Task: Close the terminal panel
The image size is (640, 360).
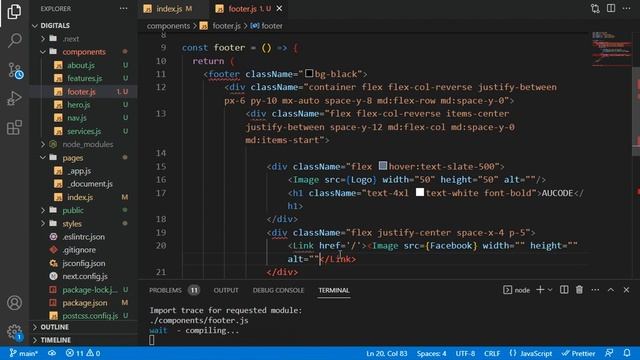Action: [x=626, y=290]
